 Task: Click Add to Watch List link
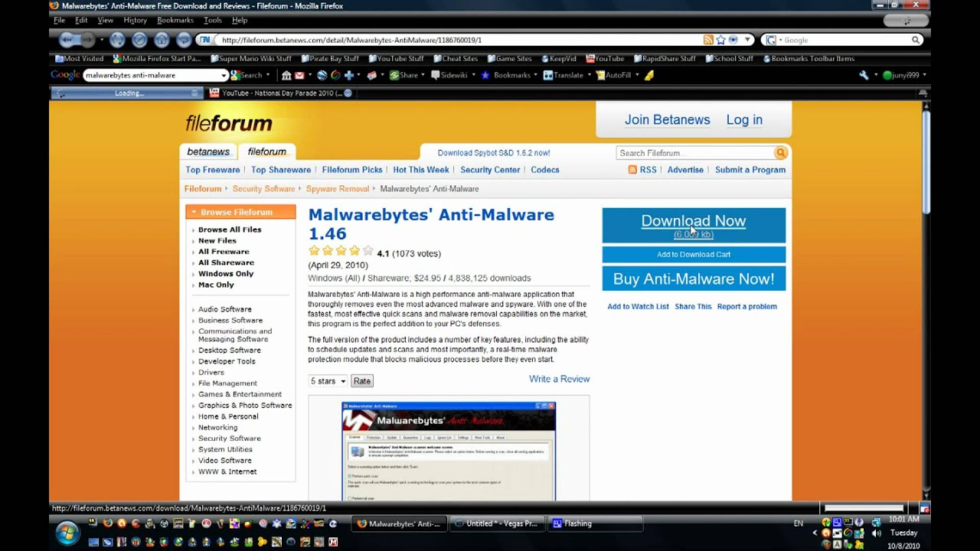point(638,307)
